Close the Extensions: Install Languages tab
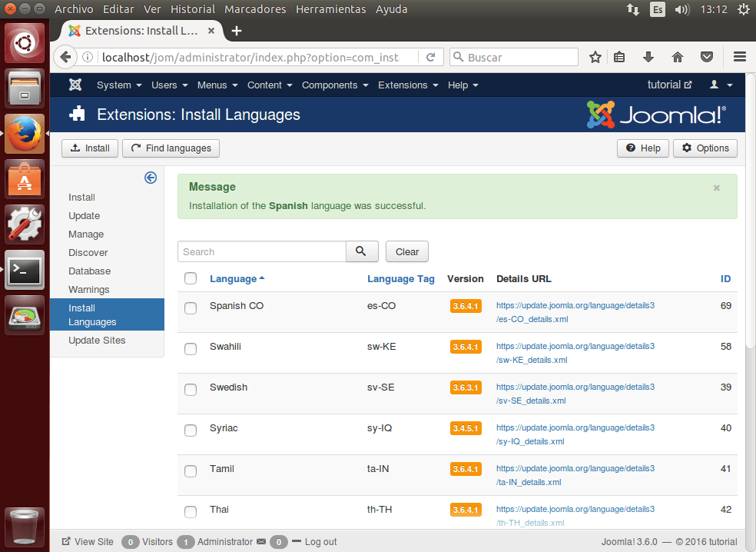 211,31
